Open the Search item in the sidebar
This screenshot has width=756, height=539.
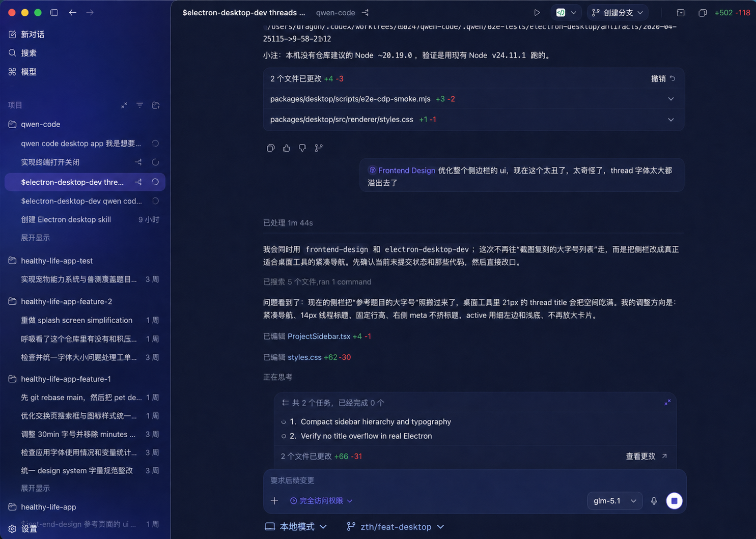(x=29, y=53)
